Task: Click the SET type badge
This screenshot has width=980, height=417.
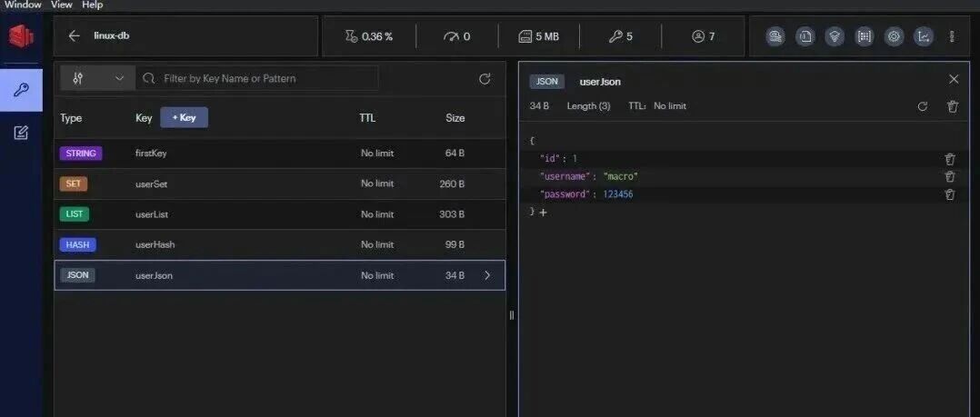Action: pyautogui.click(x=73, y=184)
